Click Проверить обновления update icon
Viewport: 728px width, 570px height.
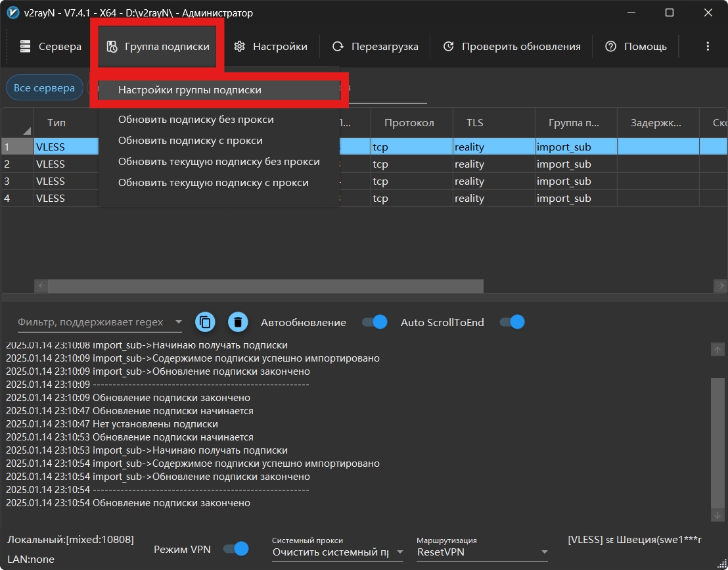449,47
